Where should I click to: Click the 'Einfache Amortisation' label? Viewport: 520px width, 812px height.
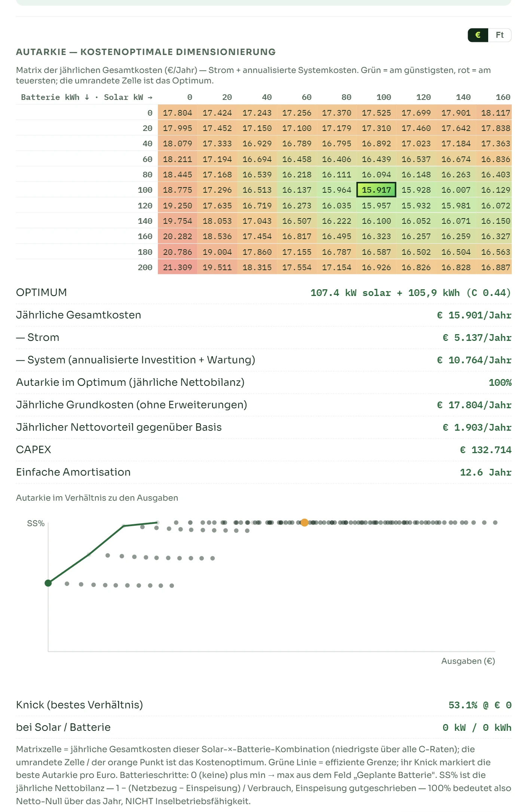click(x=73, y=472)
